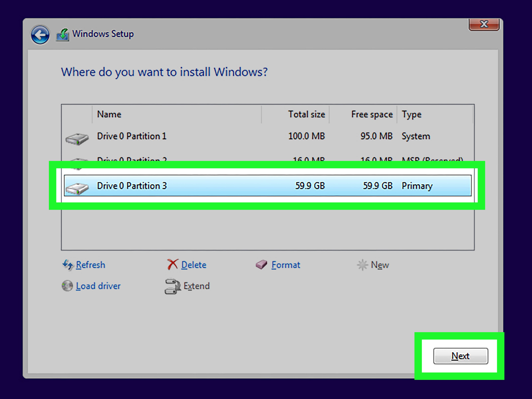
Task: Format the selected partition
Action: pyautogui.click(x=286, y=265)
